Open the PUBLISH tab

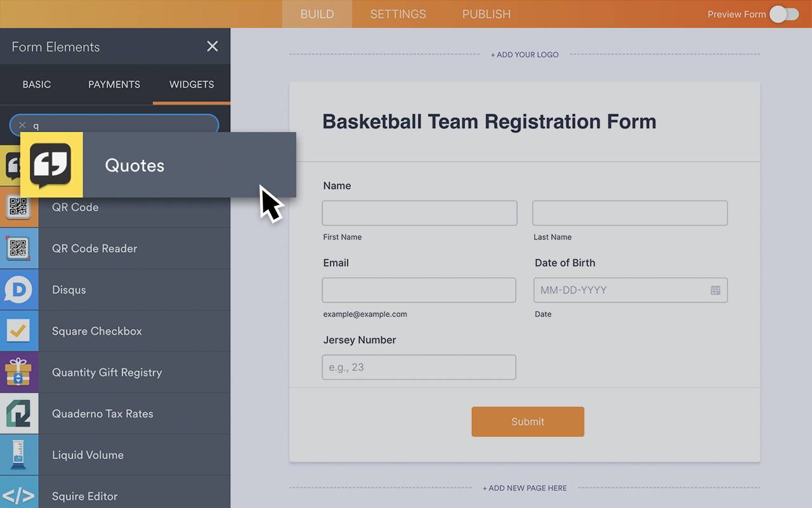[486, 14]
